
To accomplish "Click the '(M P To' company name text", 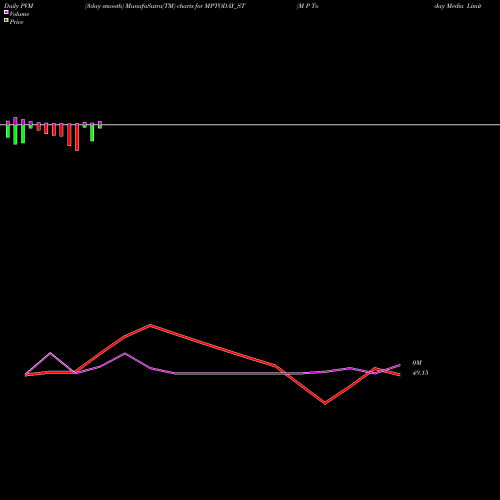I will pos(307,6).
